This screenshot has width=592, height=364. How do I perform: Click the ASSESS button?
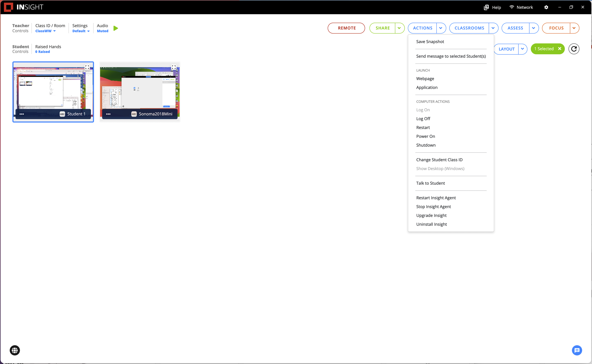(515, 28)
